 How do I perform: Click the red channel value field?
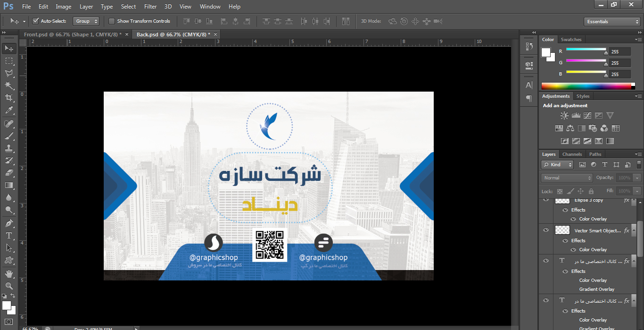click(x=619, y=51)
